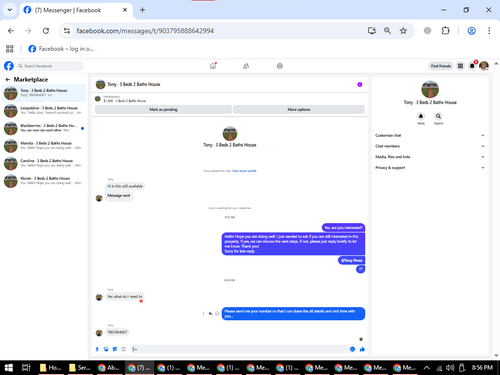Open Chrome three-dot menu

point(489,31)
